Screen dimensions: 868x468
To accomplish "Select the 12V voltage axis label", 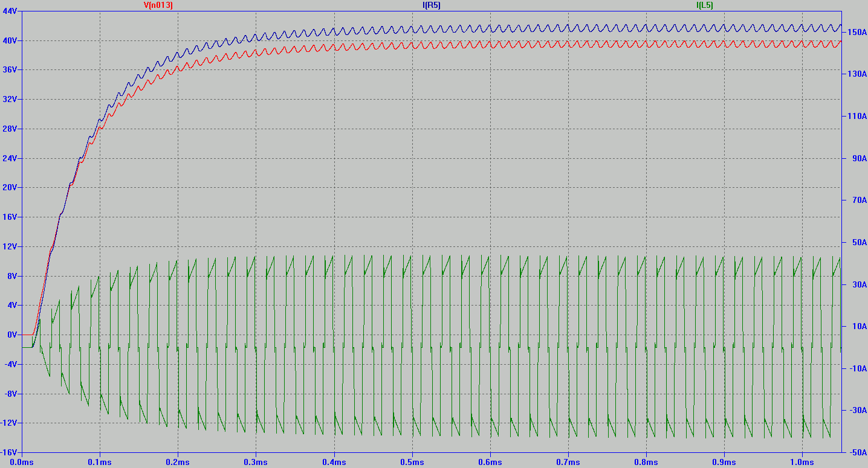I will [x=11, y=246].
